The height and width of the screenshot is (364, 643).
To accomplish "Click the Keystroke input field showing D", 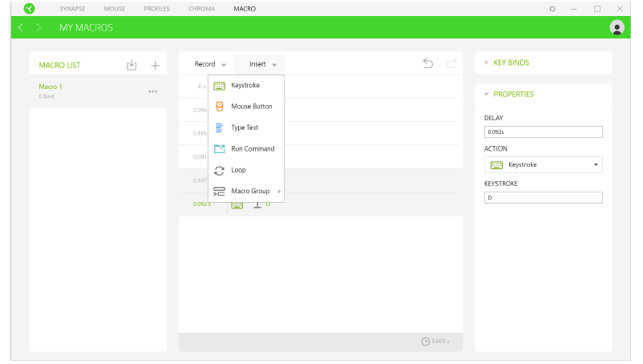I will [544, 197].
